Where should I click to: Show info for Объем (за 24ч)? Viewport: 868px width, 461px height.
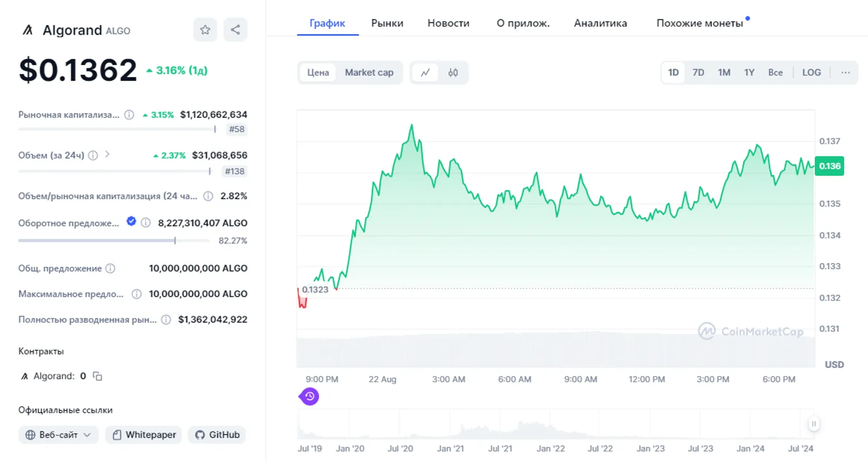coord(93,155)
